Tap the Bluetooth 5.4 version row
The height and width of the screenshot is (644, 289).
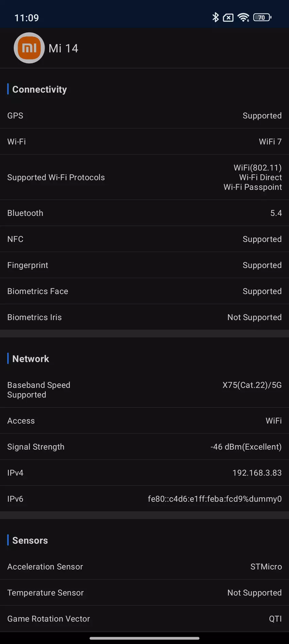coord(144,213)
